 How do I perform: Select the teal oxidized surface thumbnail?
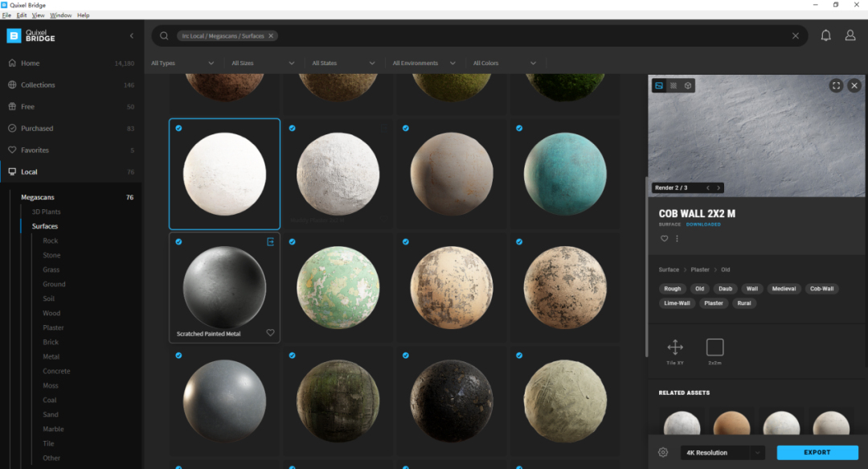point(565,174)
